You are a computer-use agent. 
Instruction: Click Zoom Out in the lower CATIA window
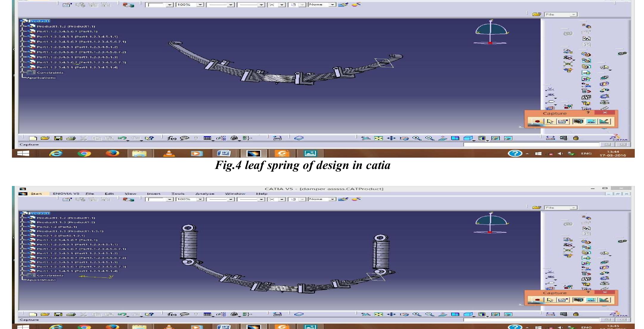pyautogui.click(x=430, y=314)
